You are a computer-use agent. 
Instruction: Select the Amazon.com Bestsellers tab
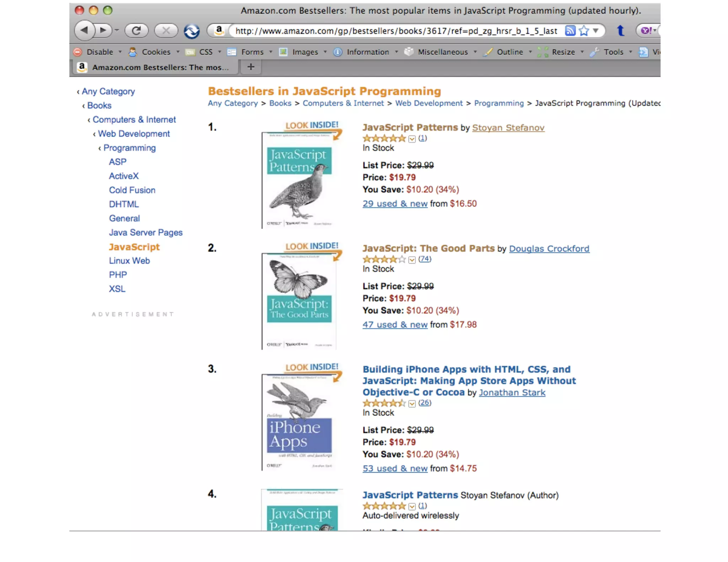[156, 67]
